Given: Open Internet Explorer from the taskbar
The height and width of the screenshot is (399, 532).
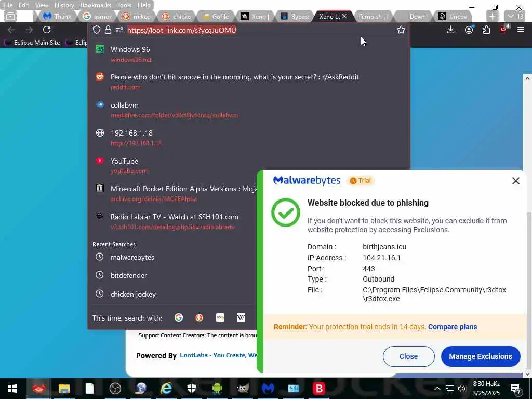Looking at the screenshot, I should (166, 389).
